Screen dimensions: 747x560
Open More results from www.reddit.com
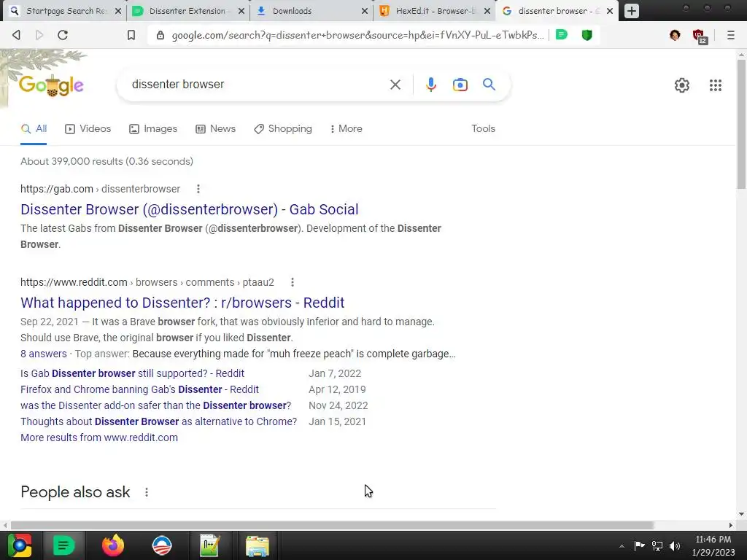click(99, 437)
